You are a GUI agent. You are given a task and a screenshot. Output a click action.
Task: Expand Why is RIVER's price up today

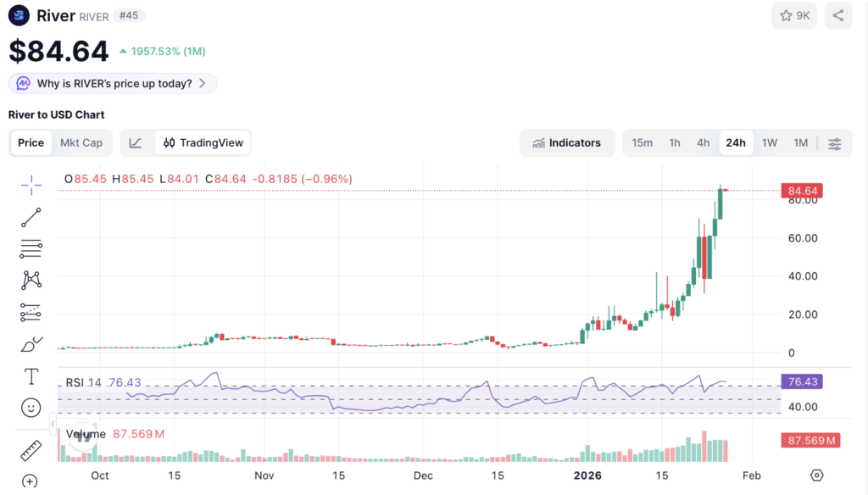click(x=113, y=84)
